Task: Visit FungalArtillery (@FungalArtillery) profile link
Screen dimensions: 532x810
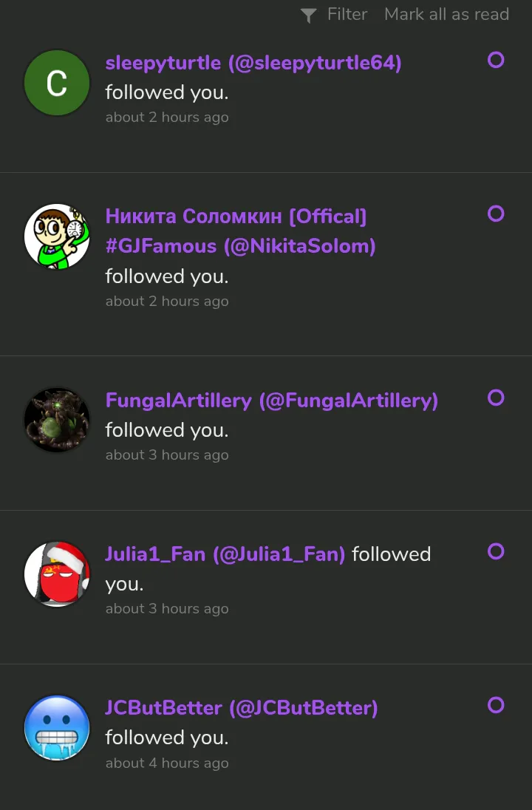Action: click(271, 401)
